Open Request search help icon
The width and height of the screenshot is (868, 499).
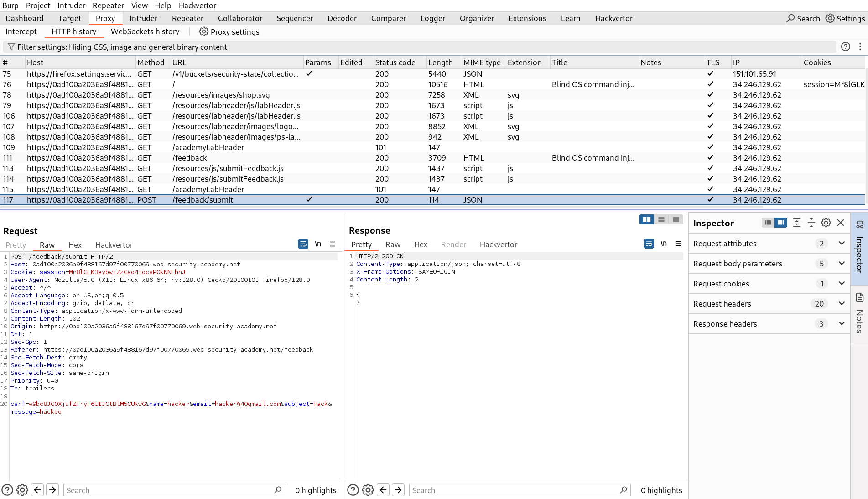(7, 490)
